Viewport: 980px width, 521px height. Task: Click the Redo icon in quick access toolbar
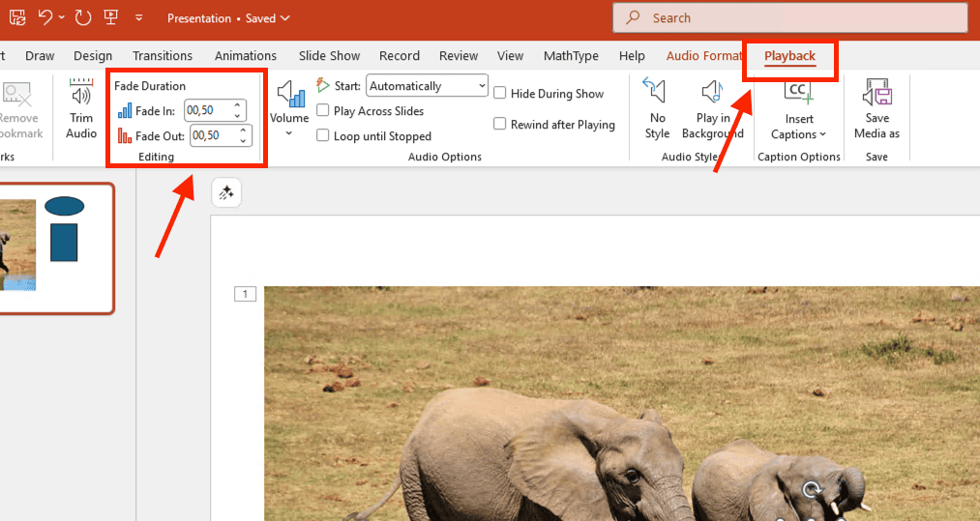[x=83, y=17]
